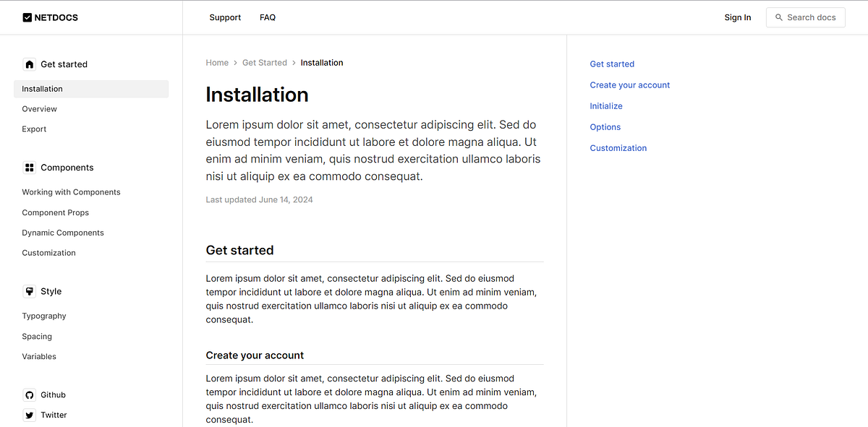Open Customization from the table of contents
Screen dimensions: 868x427
618,147
